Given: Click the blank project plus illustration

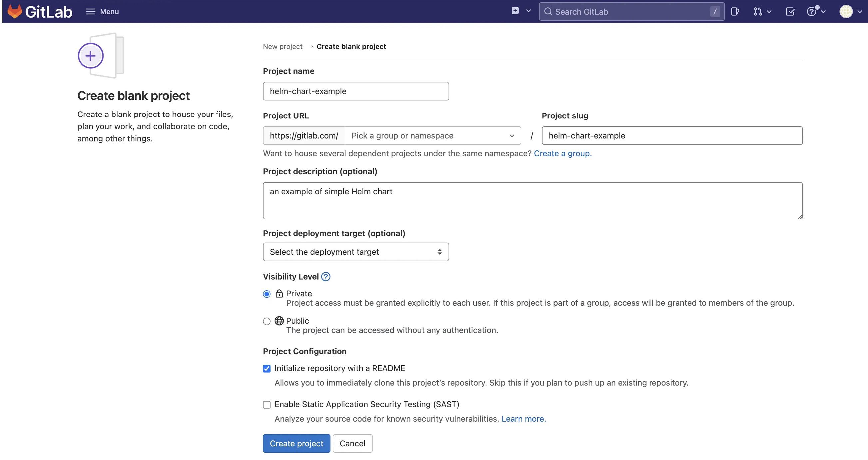Looking at the screenshot, I should [x=101, y=56].
